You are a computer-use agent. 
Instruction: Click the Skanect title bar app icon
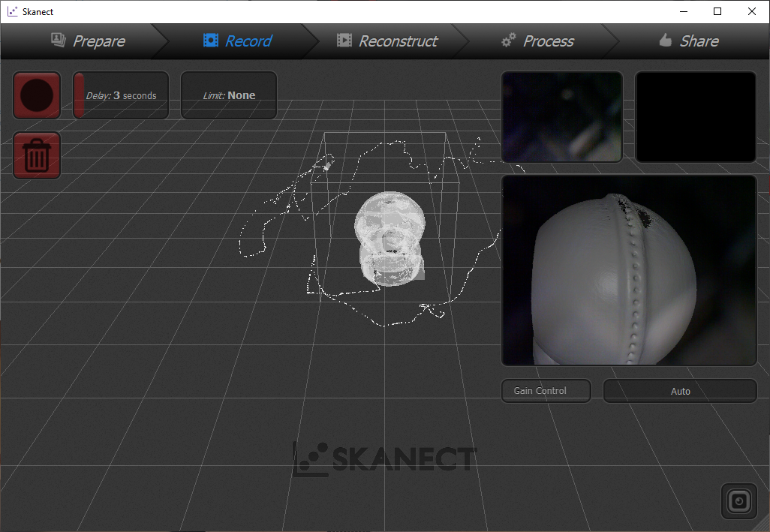click(12, 11)
